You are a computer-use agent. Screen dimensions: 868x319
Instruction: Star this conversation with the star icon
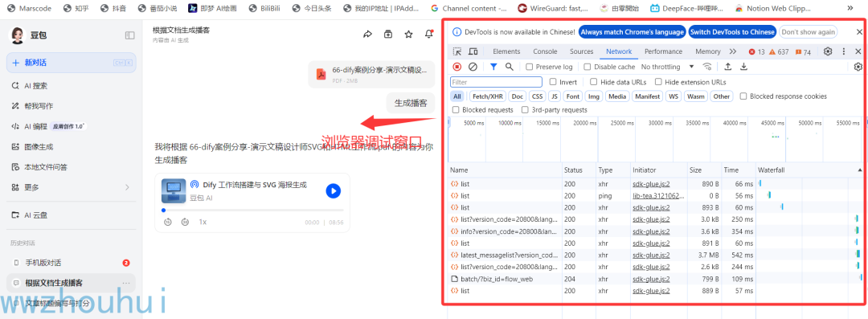click(408, 35)
